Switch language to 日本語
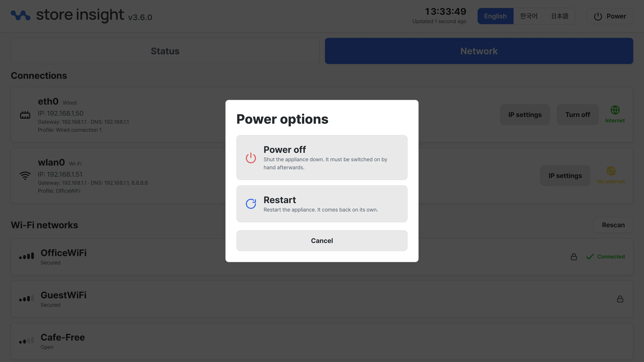 coord(560,16)
